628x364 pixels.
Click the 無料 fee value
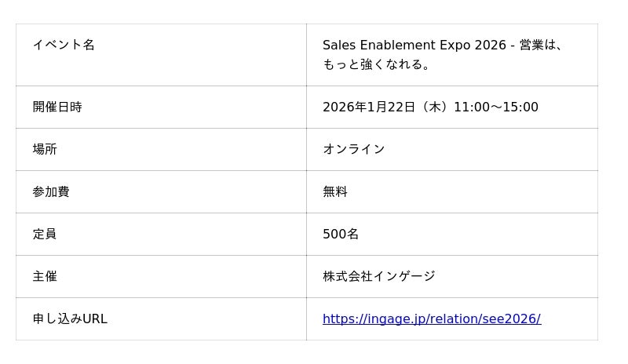point(335,191)
